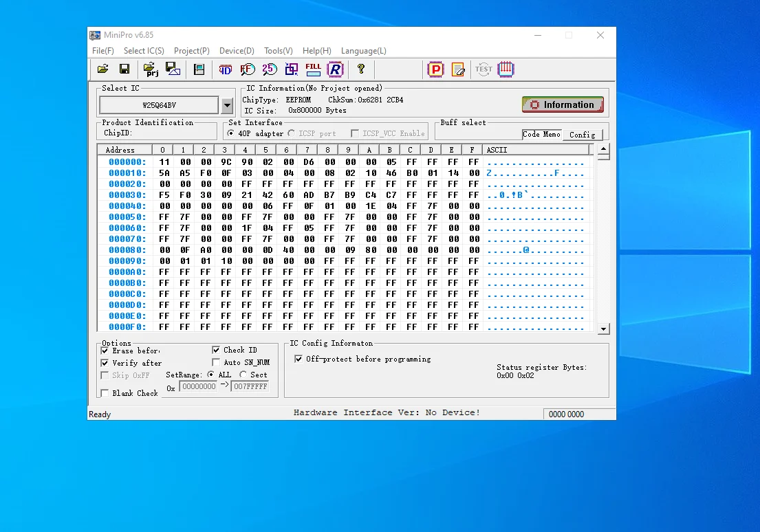Open the File(F) menu

[x=102, y=51]
